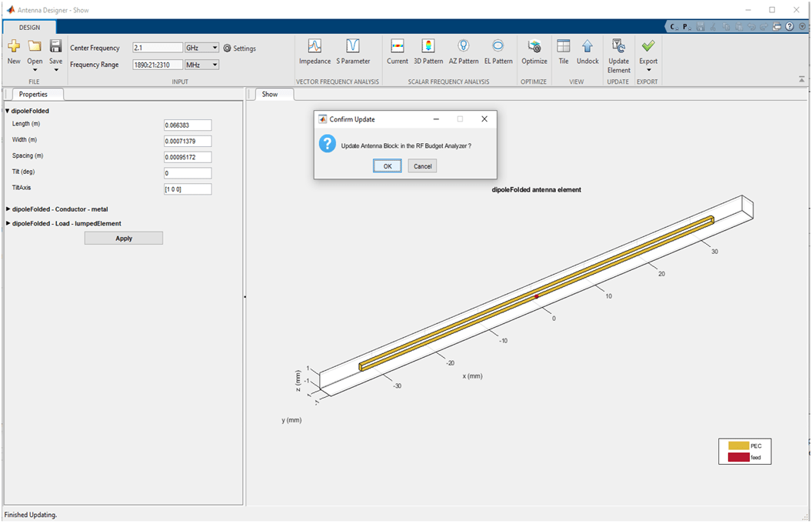Select the DESIGN ribbon tab
This screenshot has height=524, width=812.
click(29, 28)
